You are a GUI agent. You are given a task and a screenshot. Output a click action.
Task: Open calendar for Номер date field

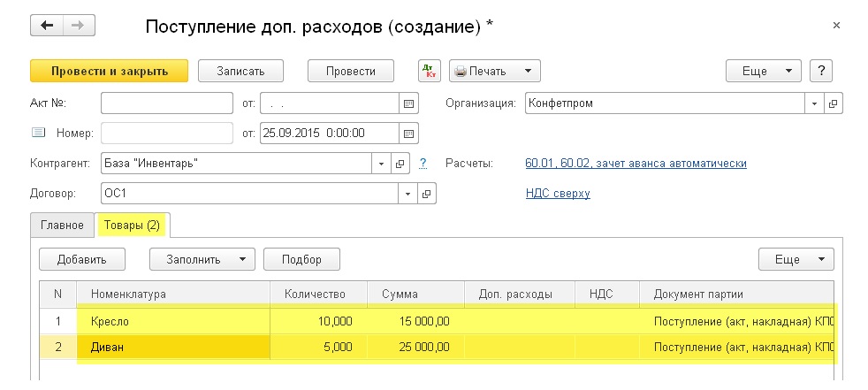tap(408, 133)
